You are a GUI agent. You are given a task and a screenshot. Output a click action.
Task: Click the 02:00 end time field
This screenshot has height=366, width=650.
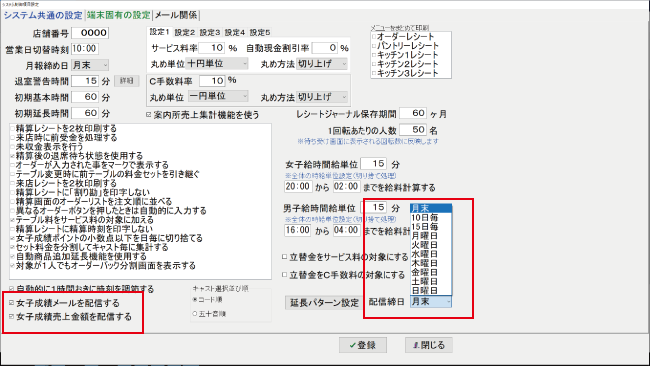point(347,187)
